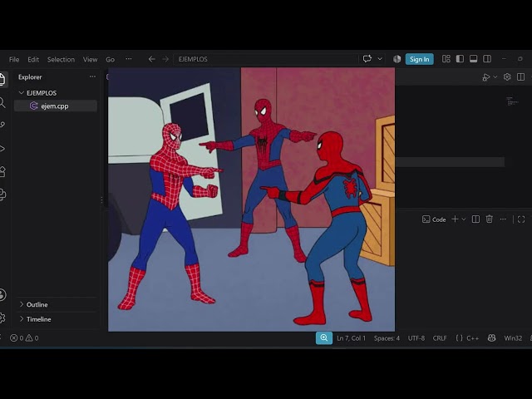Image resolution: width=532 pixels, height=399 pixels.
Task: Open the View menu
Action: click(91, 59)
